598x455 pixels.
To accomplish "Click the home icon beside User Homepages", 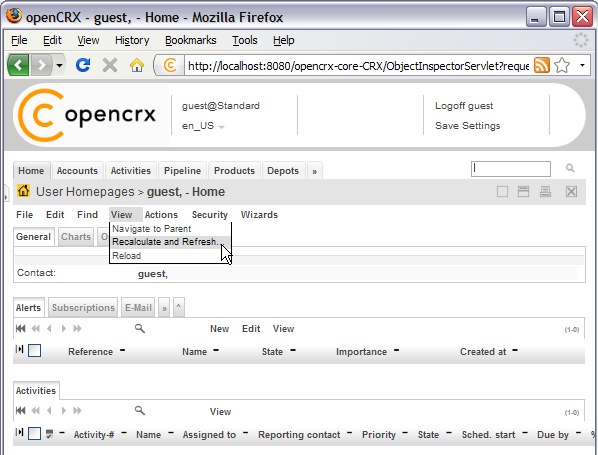I will (x=23, y=191).
